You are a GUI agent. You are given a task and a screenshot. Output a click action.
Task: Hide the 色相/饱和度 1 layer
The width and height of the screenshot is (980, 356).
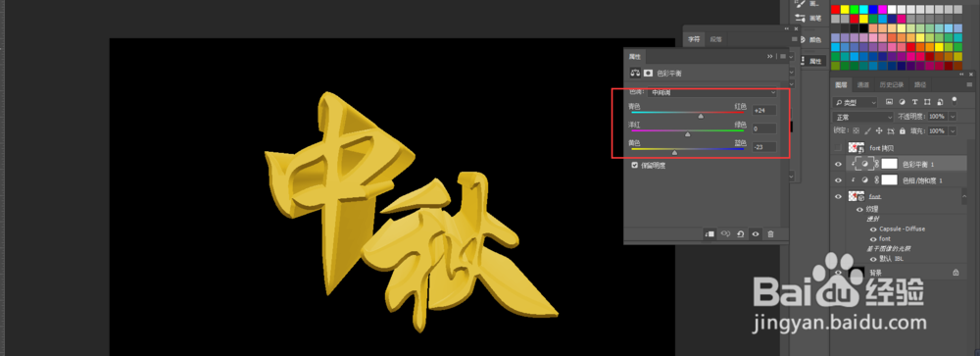(838, 180)
